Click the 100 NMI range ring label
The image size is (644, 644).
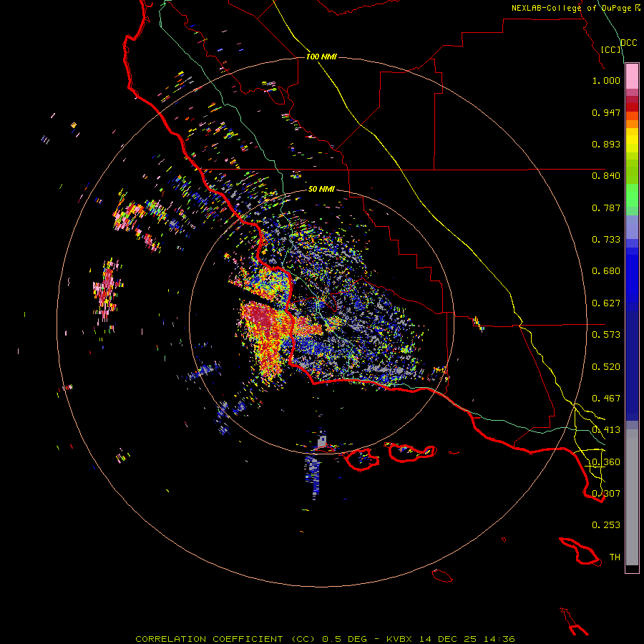[321, 57]
